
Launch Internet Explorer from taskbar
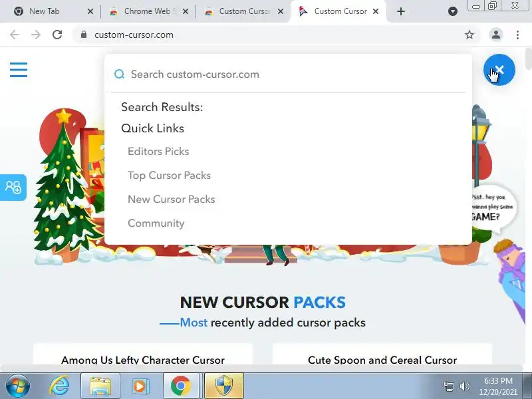[x=59, y=386]
